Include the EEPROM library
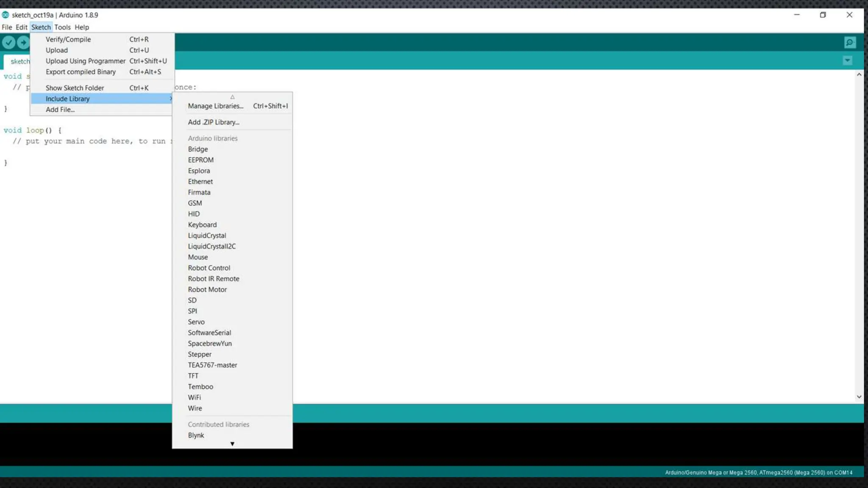The width and height of the screenshot is (868, 488). (x=232, y=160)
